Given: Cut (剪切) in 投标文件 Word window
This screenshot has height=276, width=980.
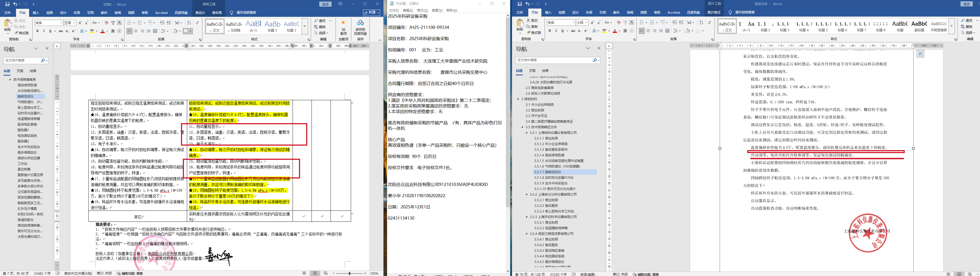Looking at the screenshot, I should coord(532,21).
